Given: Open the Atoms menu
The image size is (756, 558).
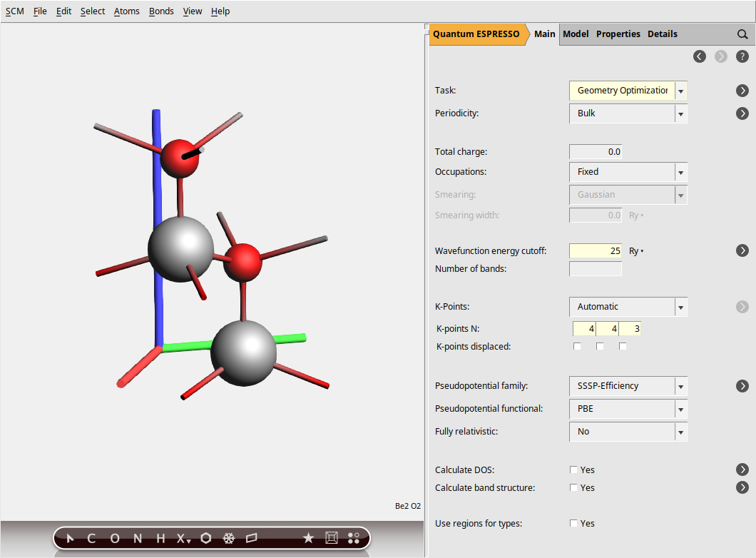Looking at the screenshot, I should point(126,11).
